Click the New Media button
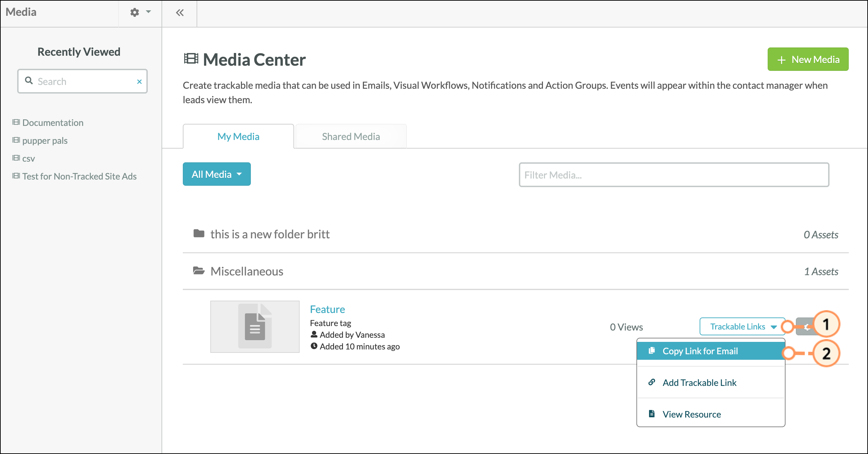The height and width of the screenshot is (454, 868). pyautogui.click(x=808, y=59)
